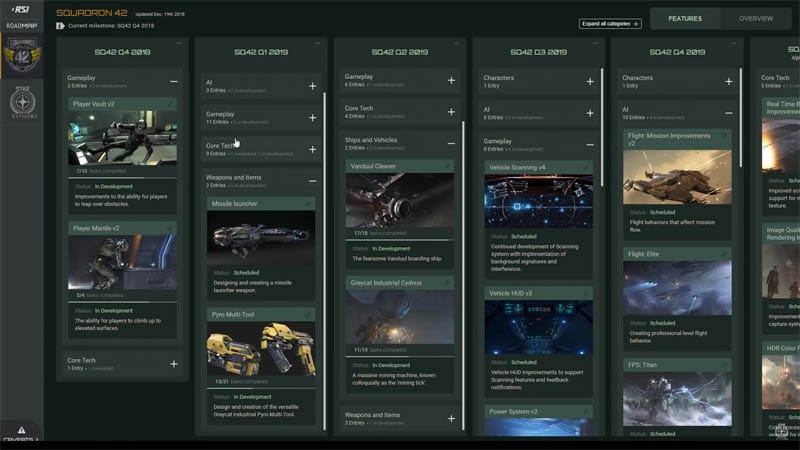Collapse AI category in SQ42 Q4 2019
Image resolution: width=800 pixels, height=450 pixels.
point(729,113)
